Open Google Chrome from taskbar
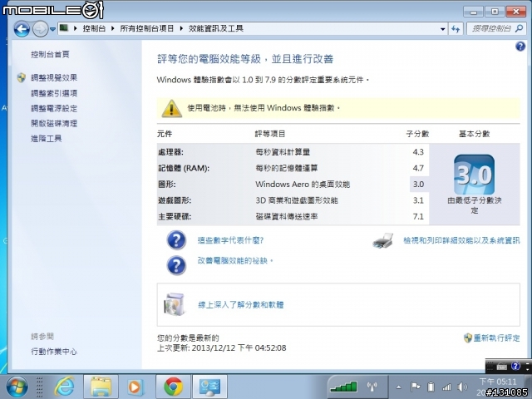Image resolution: width=532 pixels, height=399 pixels. coord(173,387)
